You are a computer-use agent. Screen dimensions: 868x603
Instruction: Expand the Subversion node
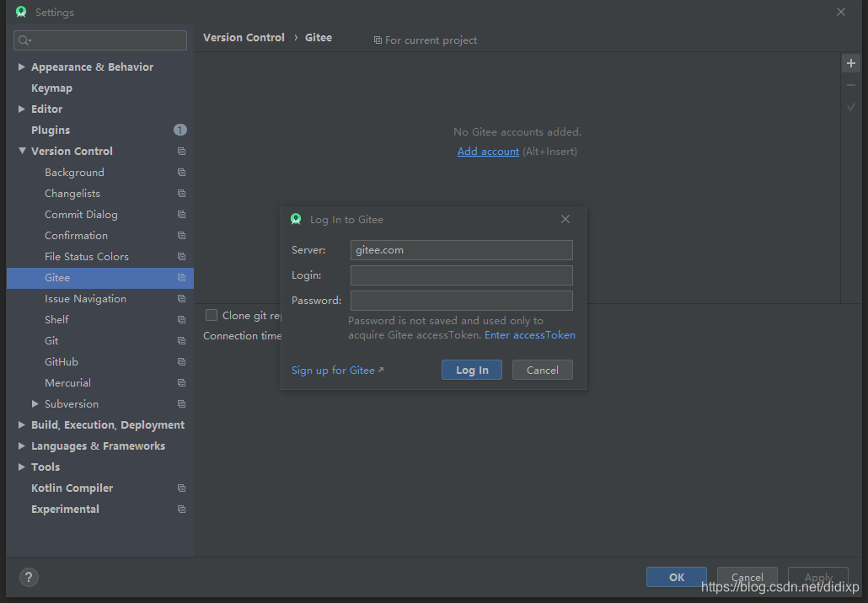(x=35, y=404)
